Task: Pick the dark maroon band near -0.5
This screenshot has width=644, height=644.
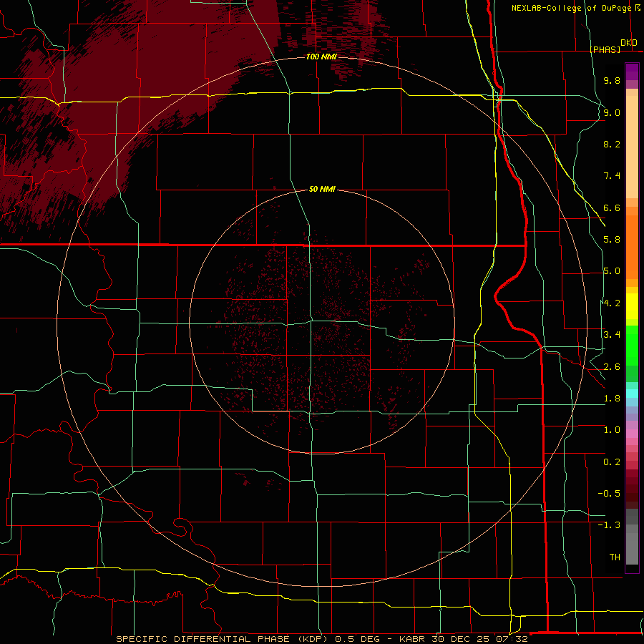Action: coord(632,493)
